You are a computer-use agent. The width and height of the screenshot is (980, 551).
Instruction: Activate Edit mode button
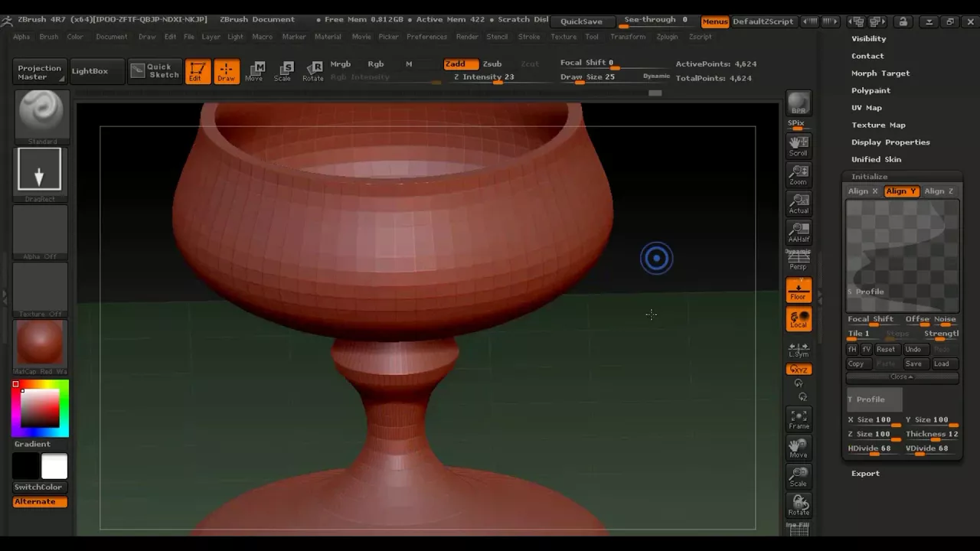[198, 71]
